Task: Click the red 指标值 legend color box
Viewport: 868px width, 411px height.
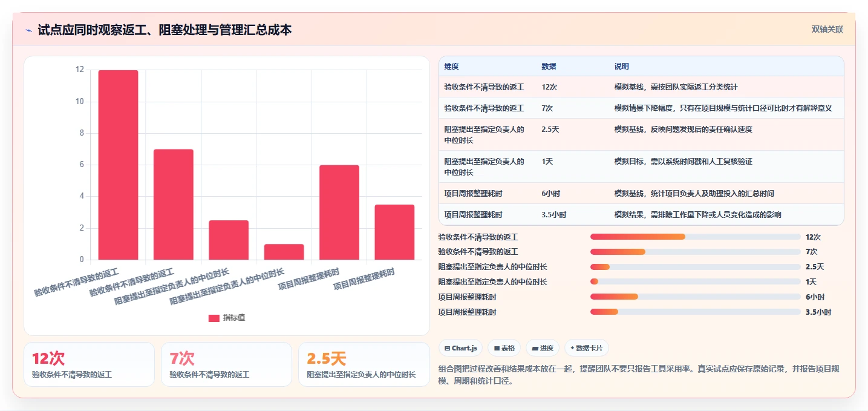Action: point(214,318)
